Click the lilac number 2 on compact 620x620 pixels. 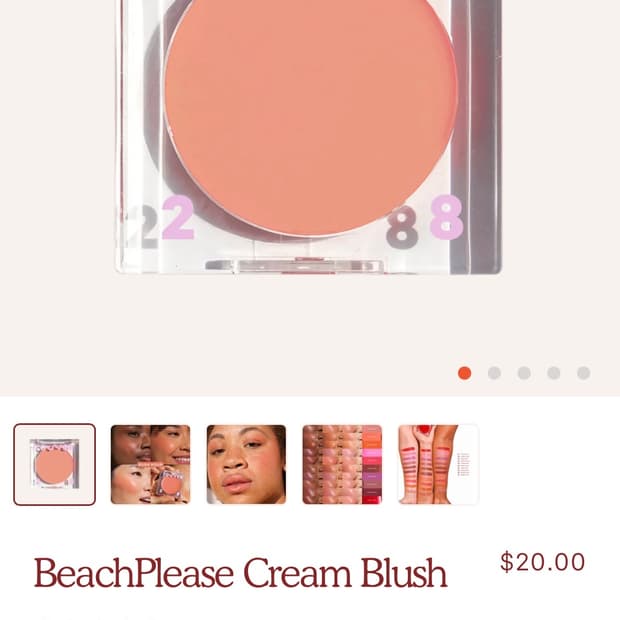point(178,218)
